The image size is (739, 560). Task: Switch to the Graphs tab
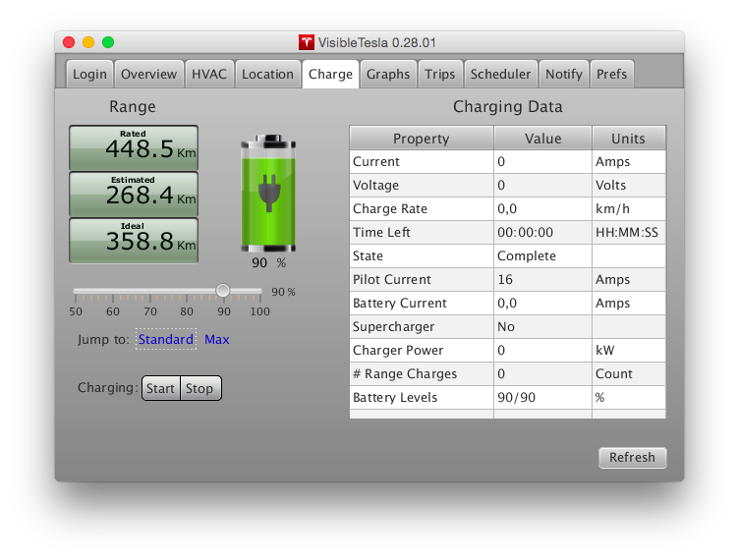[x=388, y=74]
